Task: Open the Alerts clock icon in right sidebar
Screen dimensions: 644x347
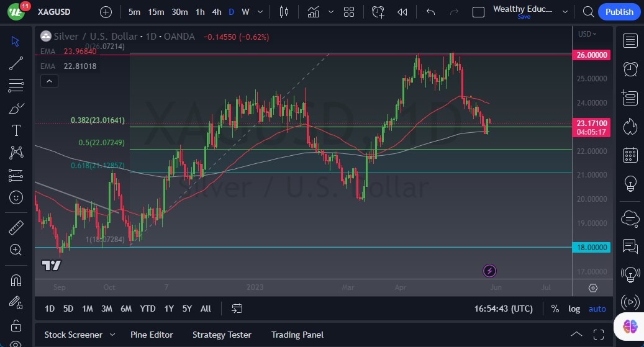Action: (630, 69)
